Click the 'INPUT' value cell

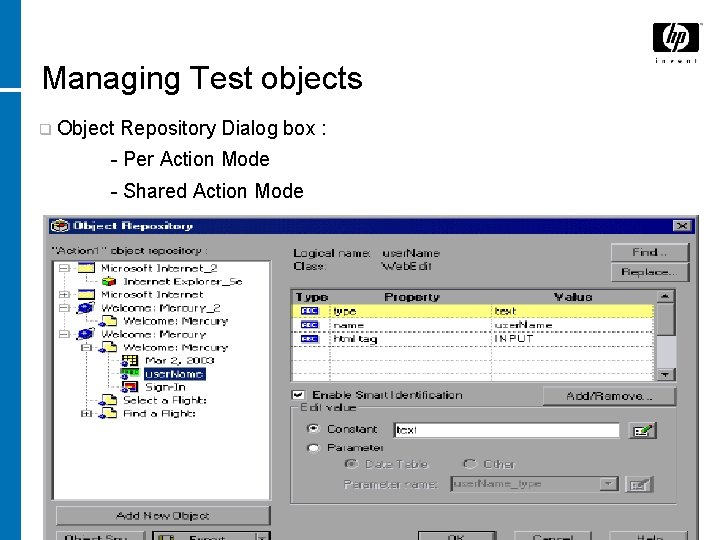tap(573, 339)
